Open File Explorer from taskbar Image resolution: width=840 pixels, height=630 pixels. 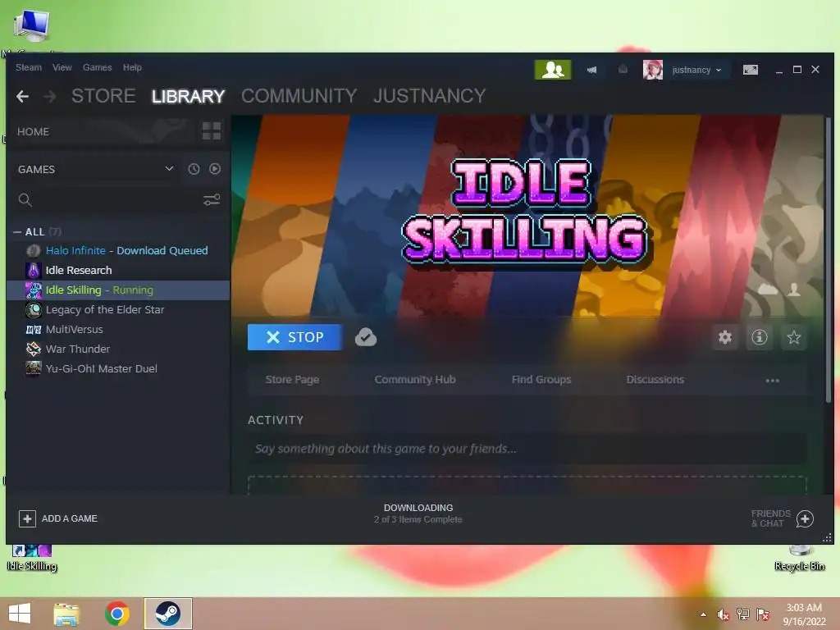click(66, 614)
